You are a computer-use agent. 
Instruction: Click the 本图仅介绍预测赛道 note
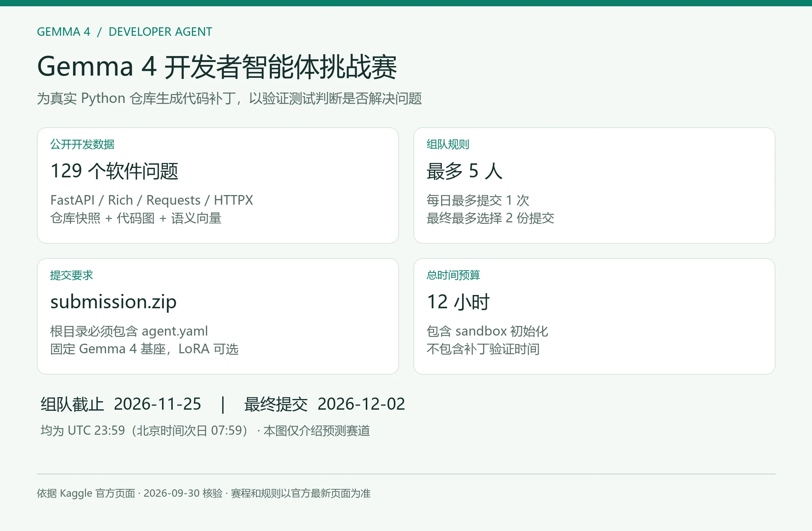[317, 431]
